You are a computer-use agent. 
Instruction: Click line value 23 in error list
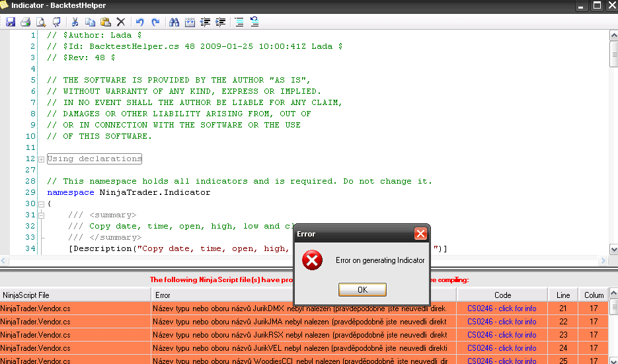coord(563,335)
